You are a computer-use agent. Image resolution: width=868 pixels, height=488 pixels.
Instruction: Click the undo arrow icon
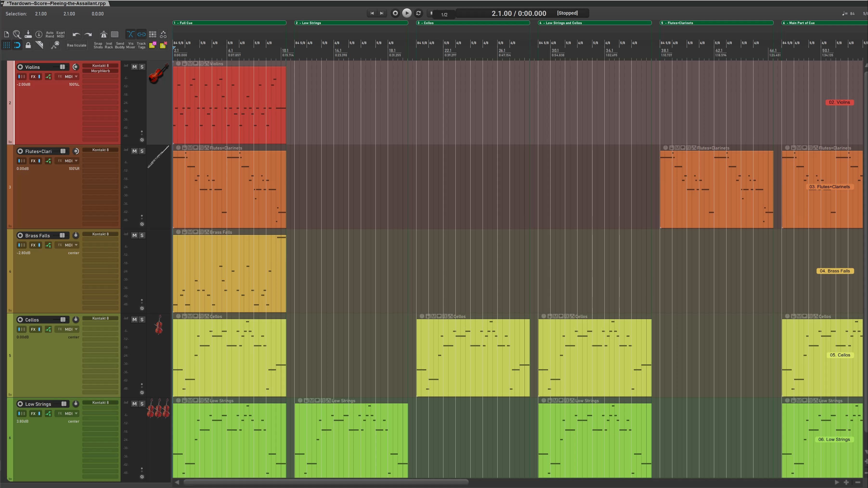(x=76, y=34)
